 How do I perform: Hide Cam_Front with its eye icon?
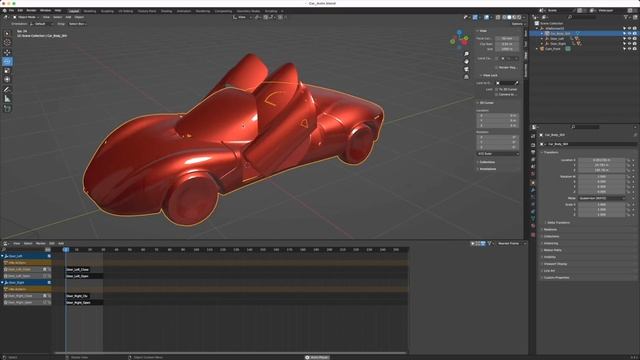pyautogui.click(x=629, y=49)
